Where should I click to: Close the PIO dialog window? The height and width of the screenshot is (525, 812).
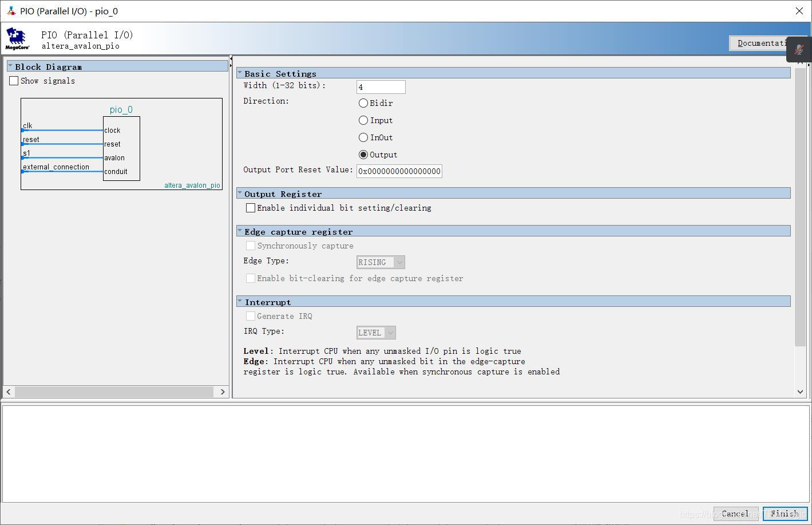click(x=799, y=11)
